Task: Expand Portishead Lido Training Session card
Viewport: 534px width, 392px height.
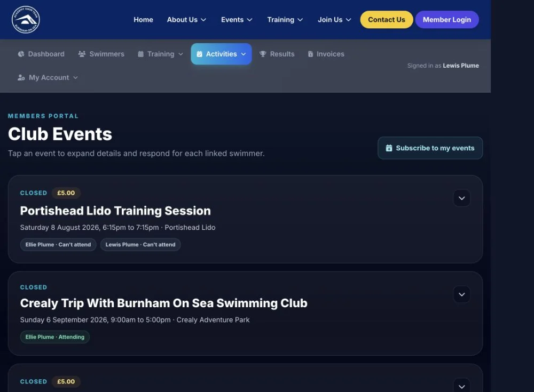Action: click(x=462, y=198)
